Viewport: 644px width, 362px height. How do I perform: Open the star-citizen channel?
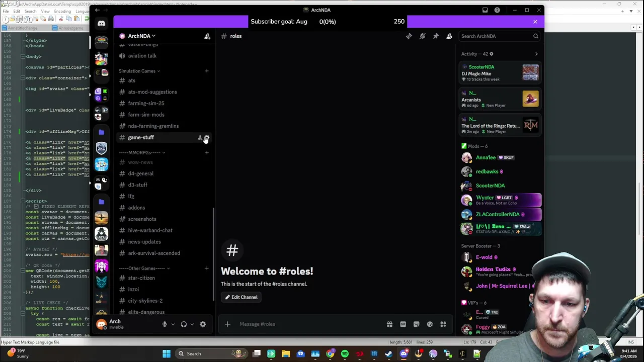coord(165,278)
